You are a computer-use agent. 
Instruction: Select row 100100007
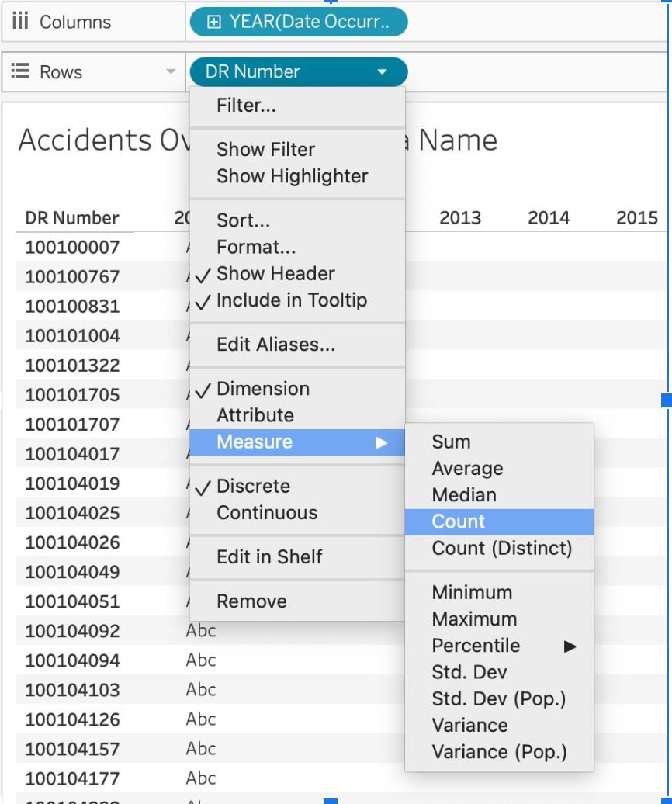tap(72, 248)
